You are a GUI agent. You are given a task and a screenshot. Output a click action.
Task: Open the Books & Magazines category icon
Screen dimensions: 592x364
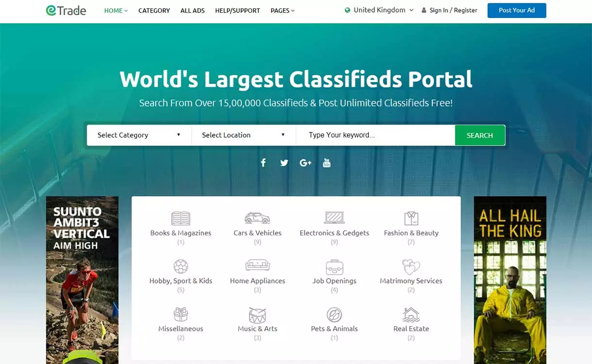click(180, 218)
